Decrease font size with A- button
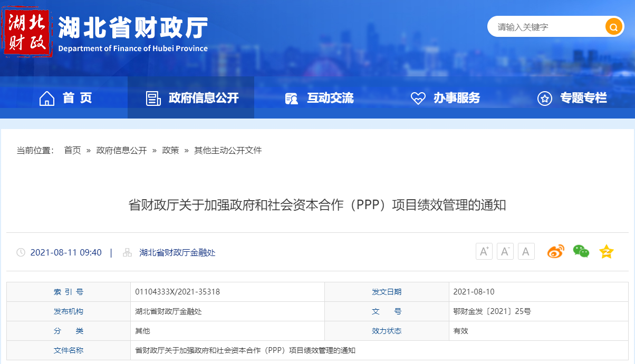635x364 pixels. click(x=505, y=252)
